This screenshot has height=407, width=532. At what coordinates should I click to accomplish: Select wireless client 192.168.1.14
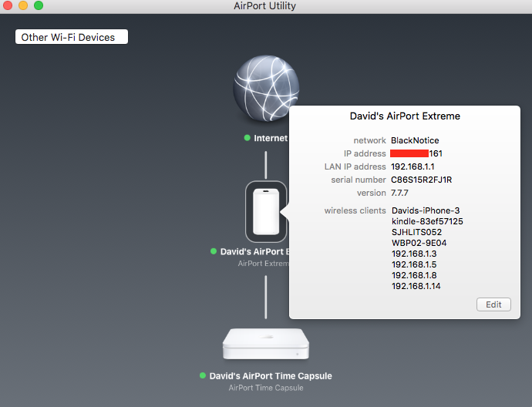coord(416,286)
